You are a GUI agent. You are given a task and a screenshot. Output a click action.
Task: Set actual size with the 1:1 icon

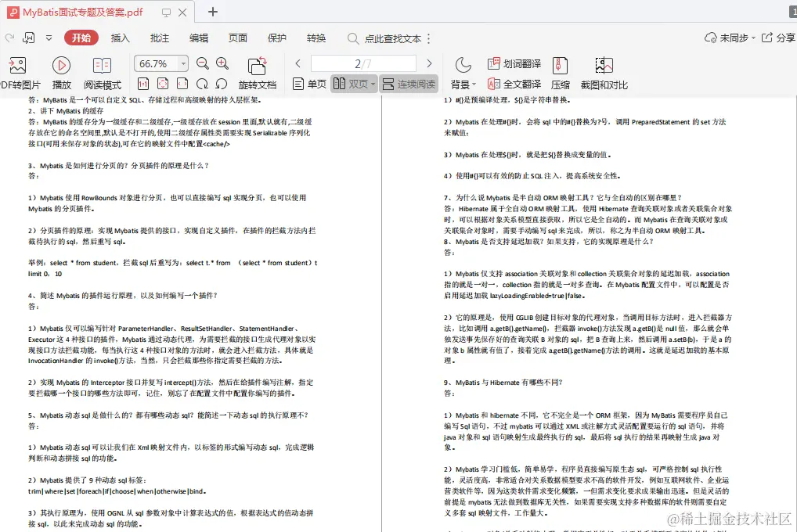click(x=143, y=84)
